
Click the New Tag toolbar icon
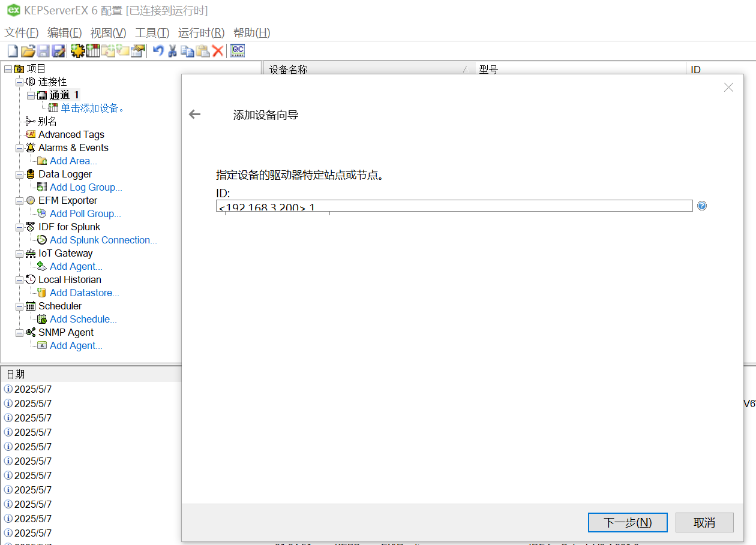[123, 51]
